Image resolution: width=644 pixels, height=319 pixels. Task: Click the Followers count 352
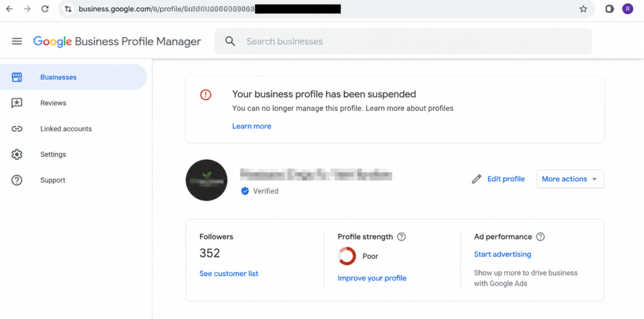click(x=210, y=253)
